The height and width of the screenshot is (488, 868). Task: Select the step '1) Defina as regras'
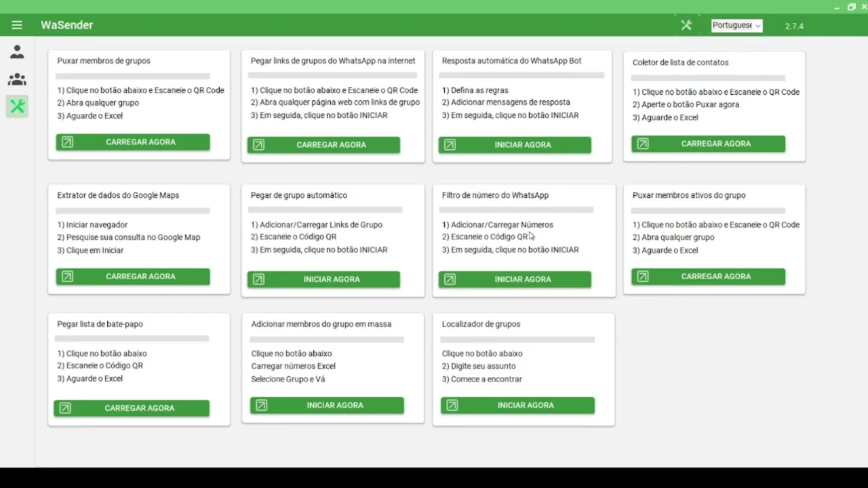coord(475,90)
